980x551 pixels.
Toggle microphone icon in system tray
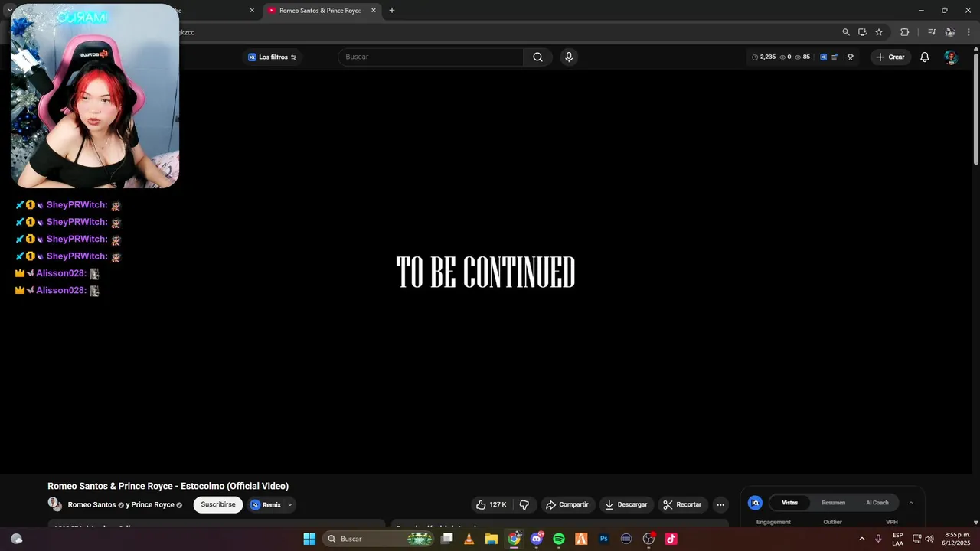pyautogui.click(x=878, y=539)
